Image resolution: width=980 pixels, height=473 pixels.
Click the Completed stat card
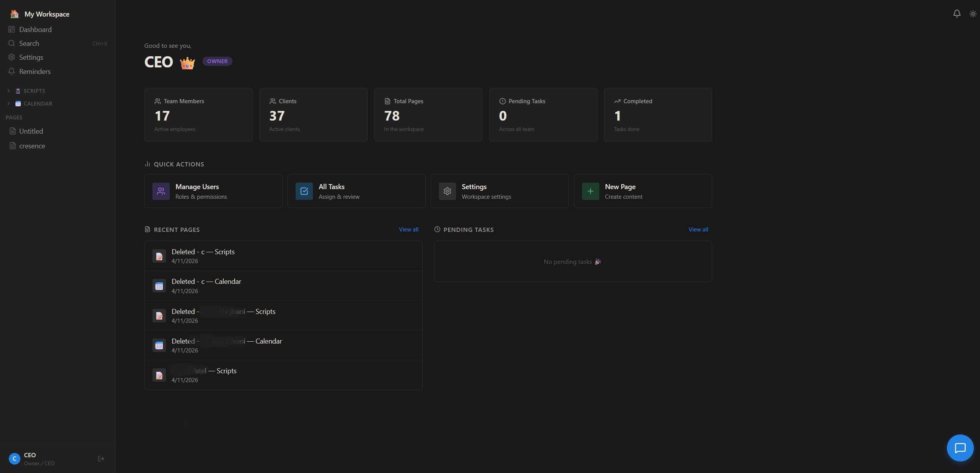(x=658, y=115)
